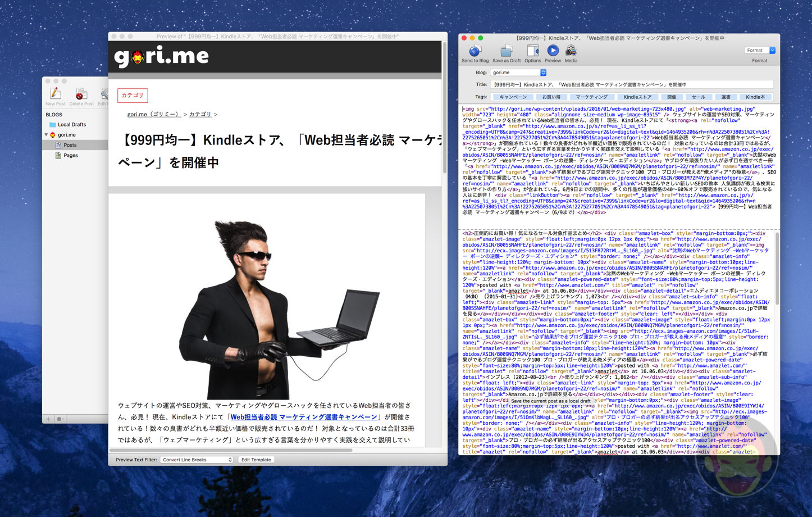812x517 pixels.
Task: Click the Kindleストア tag token
Action: pyautogui.click(x=637, y=97)
